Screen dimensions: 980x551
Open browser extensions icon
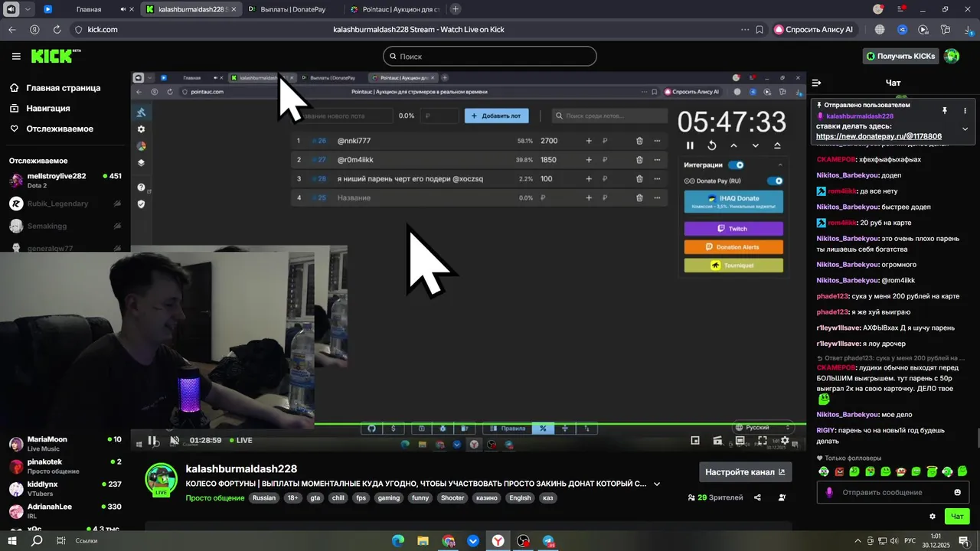coord(946,29)
